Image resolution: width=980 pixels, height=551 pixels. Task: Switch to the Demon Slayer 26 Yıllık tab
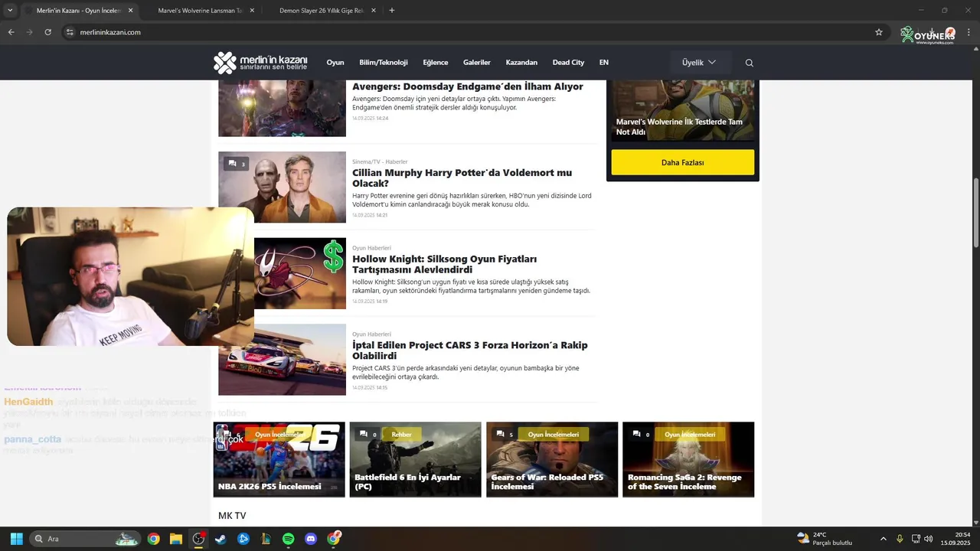[x=322, y=11]
